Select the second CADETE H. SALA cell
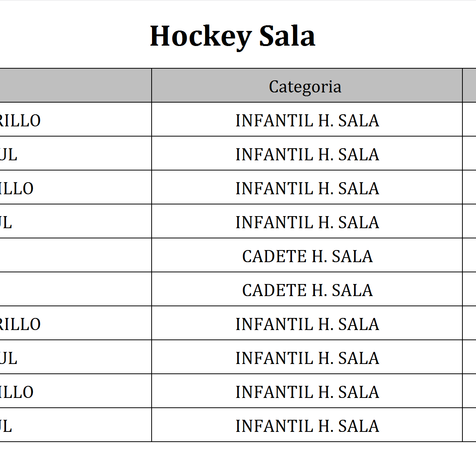 click(307, 290)
